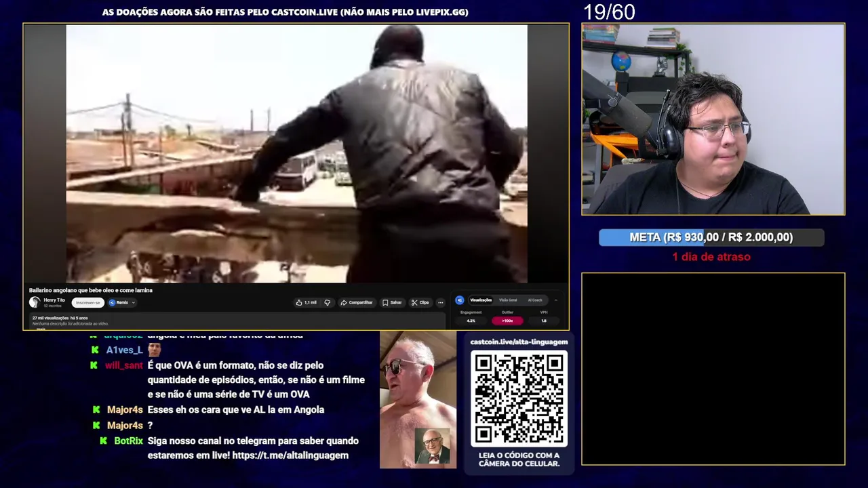Click the 27 mil visualizações description box
This screenshot has height=488, width=868.
[x=236, y=321]
